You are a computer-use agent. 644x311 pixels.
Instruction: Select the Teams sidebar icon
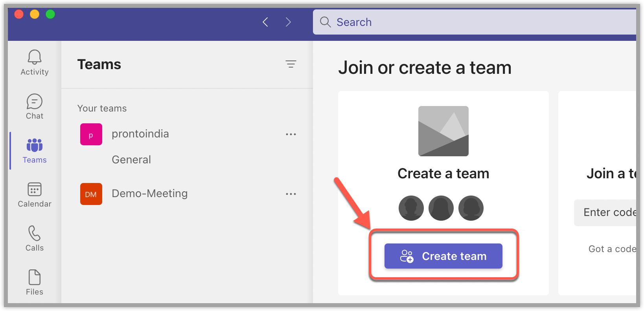click(x=35, y=150)
